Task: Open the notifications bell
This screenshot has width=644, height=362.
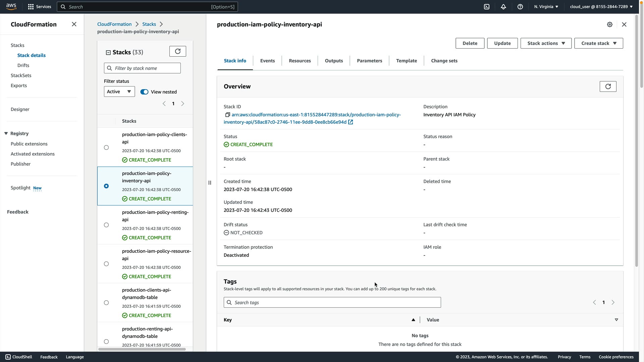Action: (503, 7)
